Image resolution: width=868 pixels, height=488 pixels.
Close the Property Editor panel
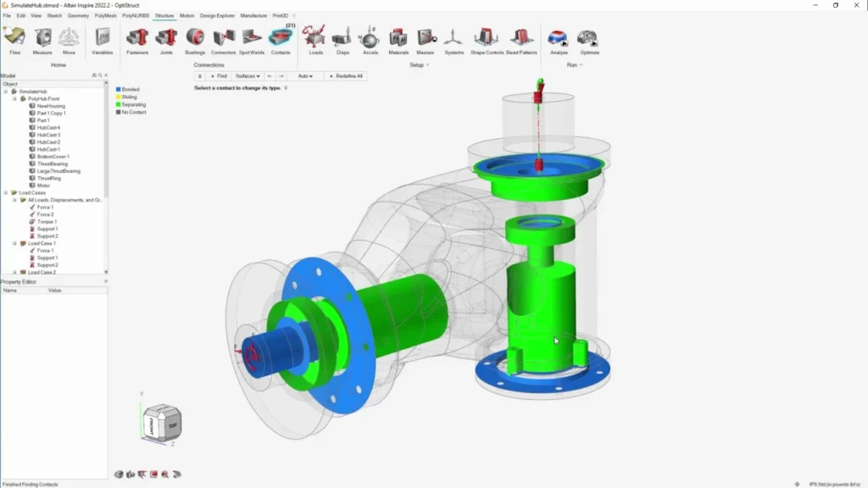tap(106, 281)
